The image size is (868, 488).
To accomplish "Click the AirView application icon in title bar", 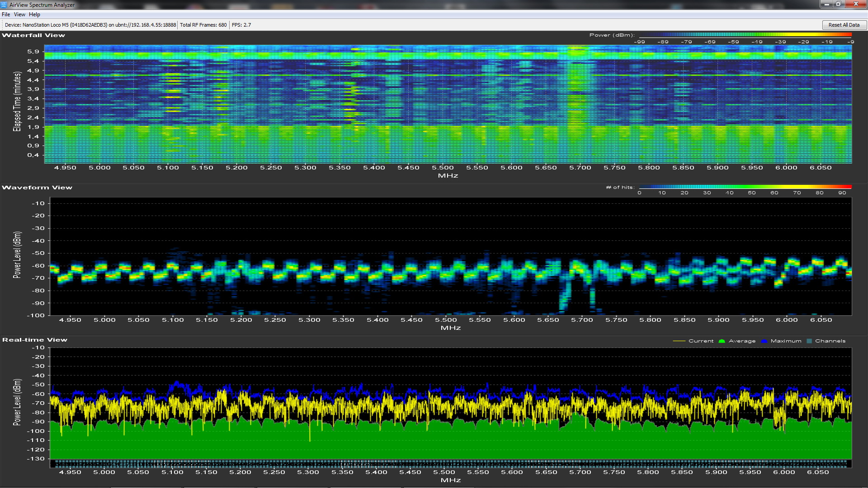I will 4,5.
